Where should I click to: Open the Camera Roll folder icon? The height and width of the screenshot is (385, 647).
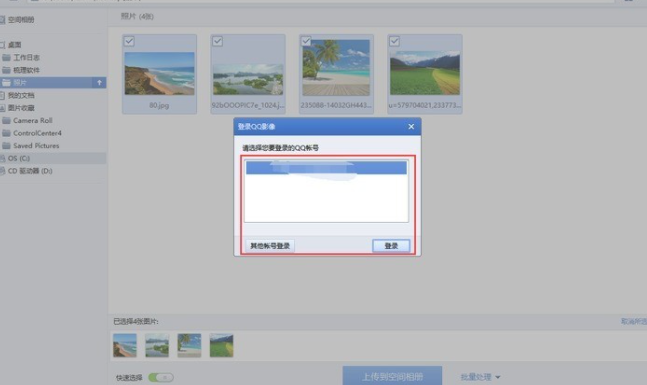(6, 120)
